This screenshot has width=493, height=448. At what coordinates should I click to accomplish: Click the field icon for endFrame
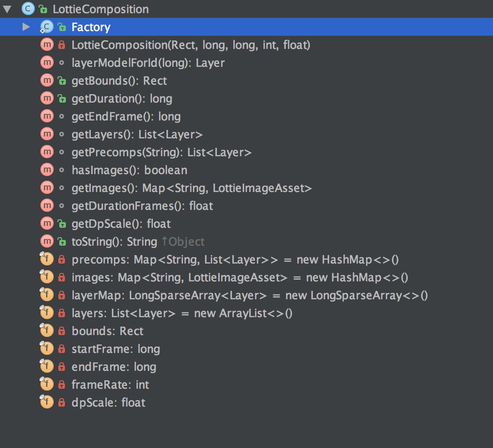[47, 367]
